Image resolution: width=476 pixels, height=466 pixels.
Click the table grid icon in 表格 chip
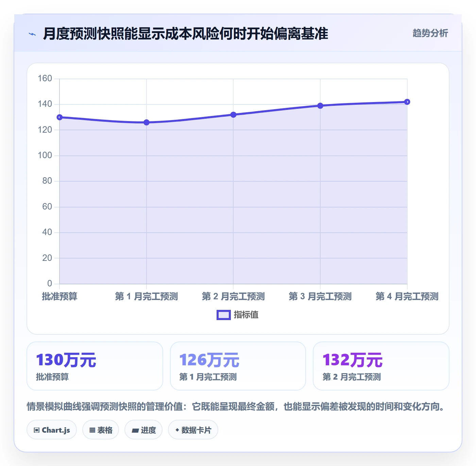[x=92, y=430]
